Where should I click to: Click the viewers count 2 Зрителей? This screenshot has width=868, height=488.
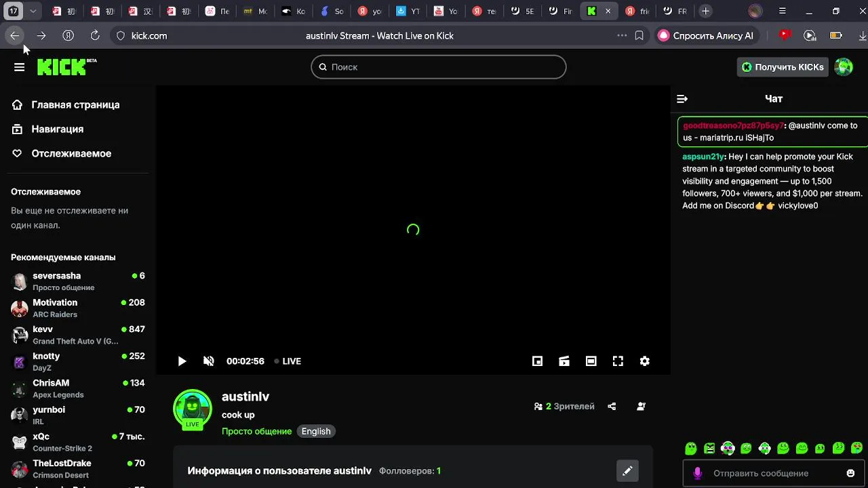coord(564,407)
